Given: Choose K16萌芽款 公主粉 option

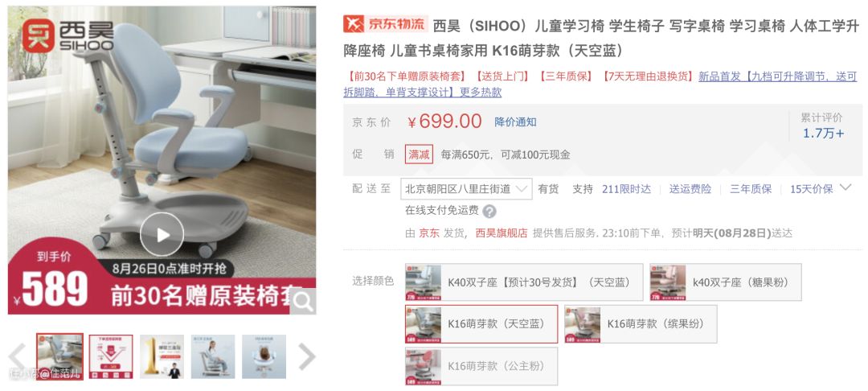Looking at the screenshot, I should tap(481, 366).
